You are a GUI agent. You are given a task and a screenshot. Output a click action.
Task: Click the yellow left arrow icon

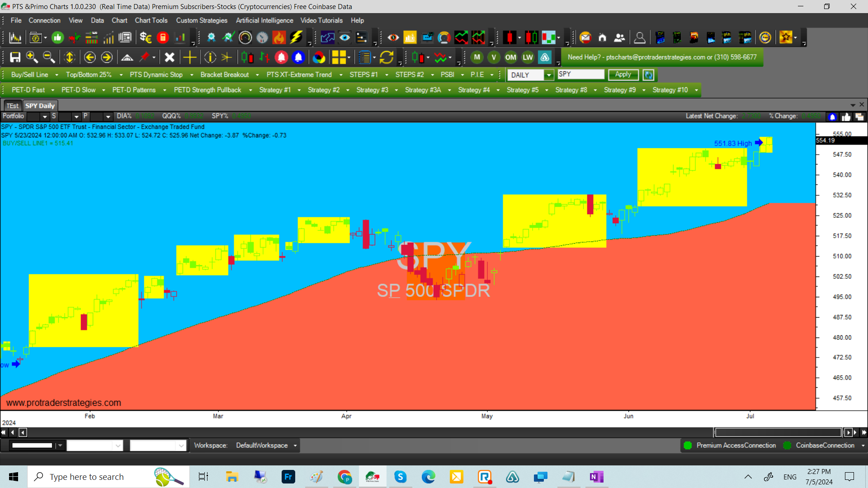tap(90, 57)
